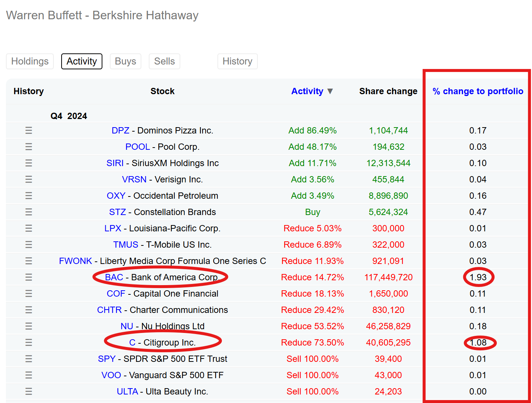Open history icon for SIRI row
532x403 pixels.
[x=29, y=163]
